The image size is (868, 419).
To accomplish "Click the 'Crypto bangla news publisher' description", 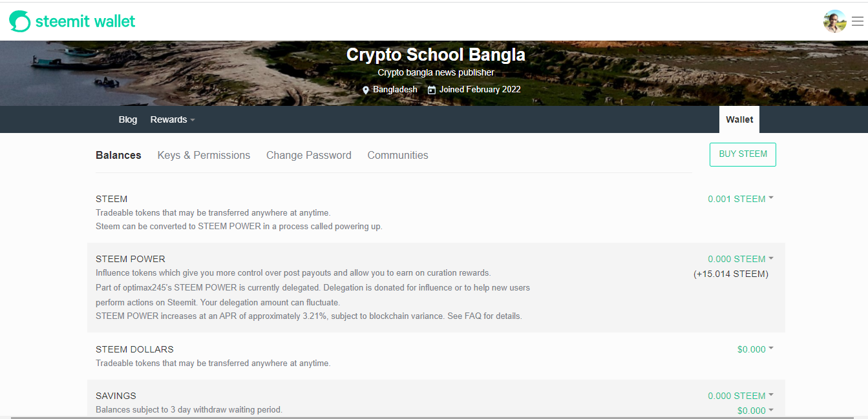I will [x=436, y=72].
